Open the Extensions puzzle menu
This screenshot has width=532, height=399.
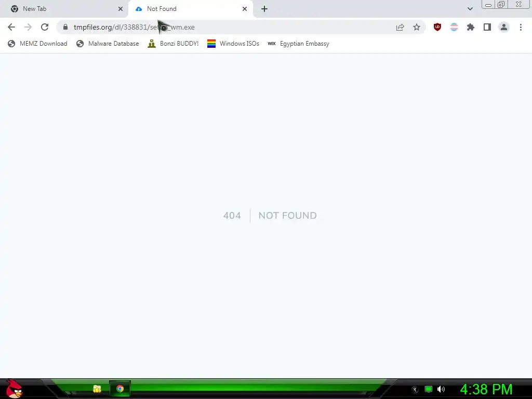tap(471, 27)
